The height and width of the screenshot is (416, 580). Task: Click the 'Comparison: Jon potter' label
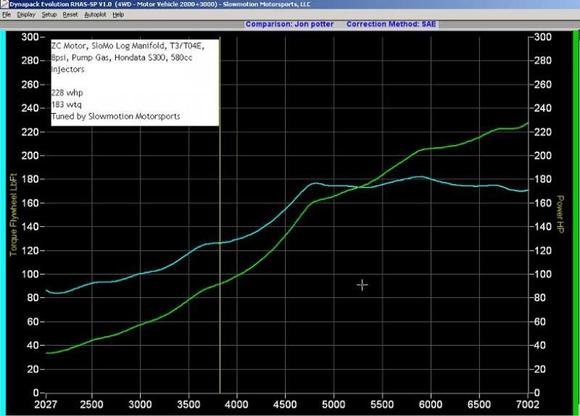(289, 24)
